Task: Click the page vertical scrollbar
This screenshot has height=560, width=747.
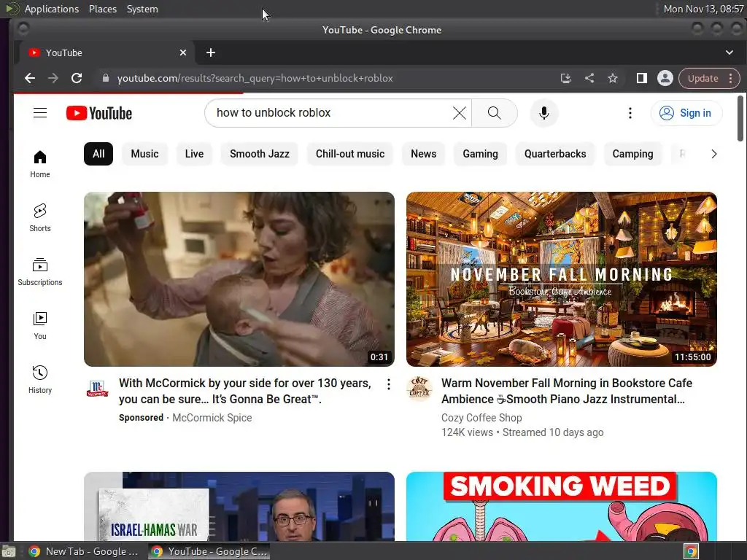Action: [740, 119]
